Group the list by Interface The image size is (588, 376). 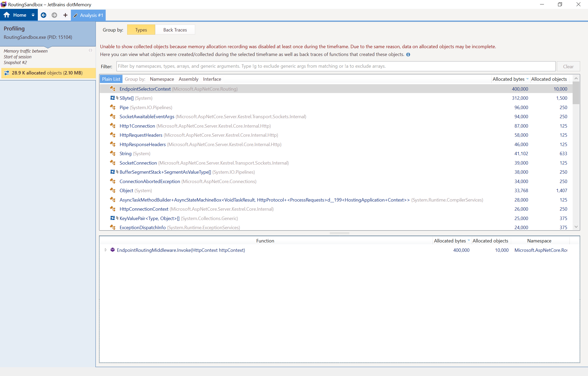(212, 79)
